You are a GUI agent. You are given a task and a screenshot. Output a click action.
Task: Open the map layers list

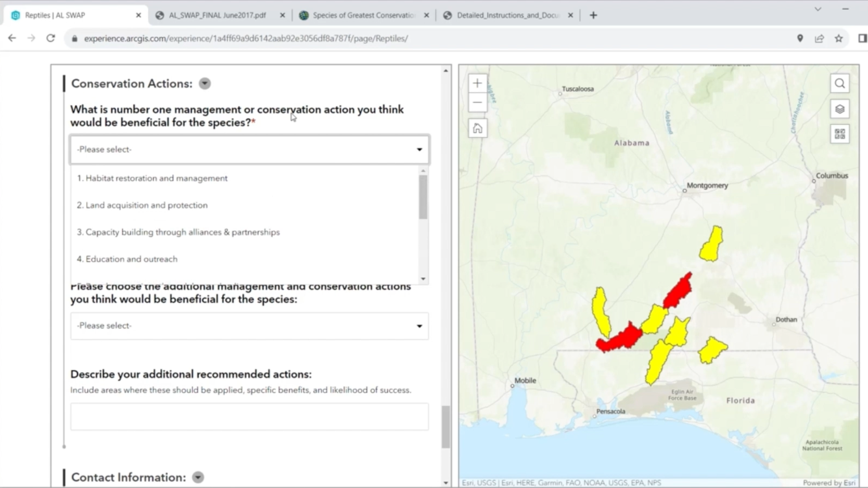(839, 108)
